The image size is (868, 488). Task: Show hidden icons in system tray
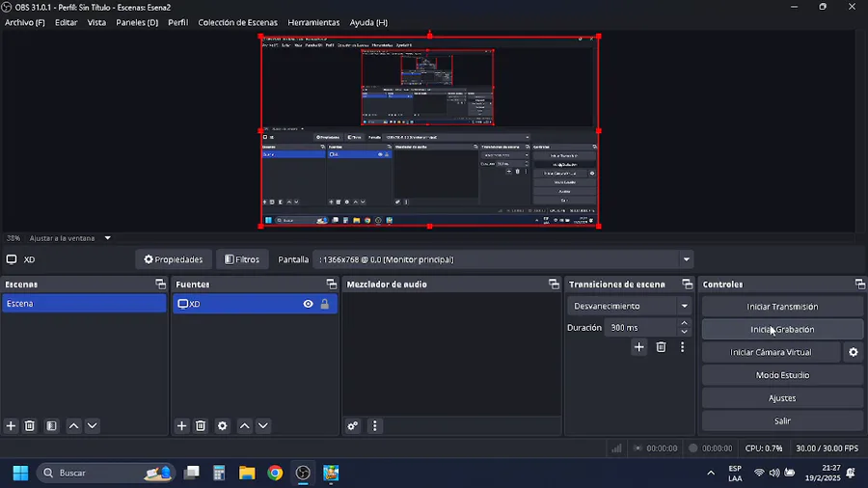point(711,474)
